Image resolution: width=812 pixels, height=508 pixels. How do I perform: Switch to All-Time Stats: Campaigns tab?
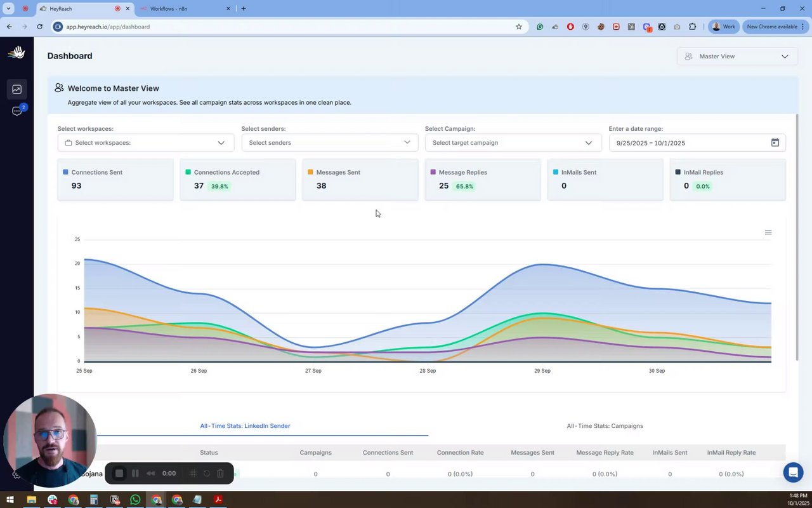pos(605,426)
